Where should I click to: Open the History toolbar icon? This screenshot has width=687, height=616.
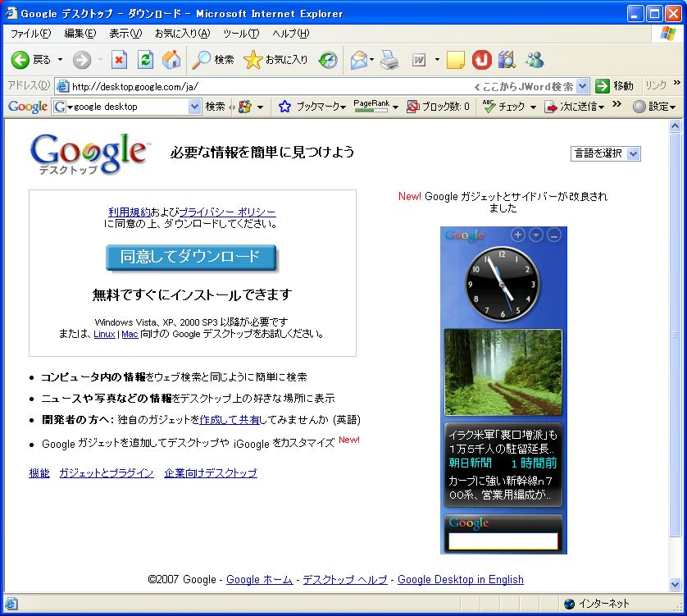point(328,60)
